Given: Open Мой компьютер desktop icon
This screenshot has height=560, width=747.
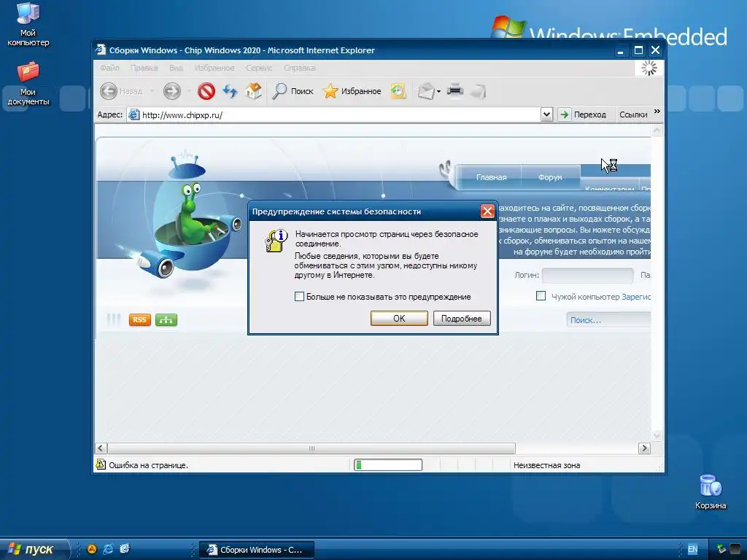Looking at the screenshot, I should (28, 24).
